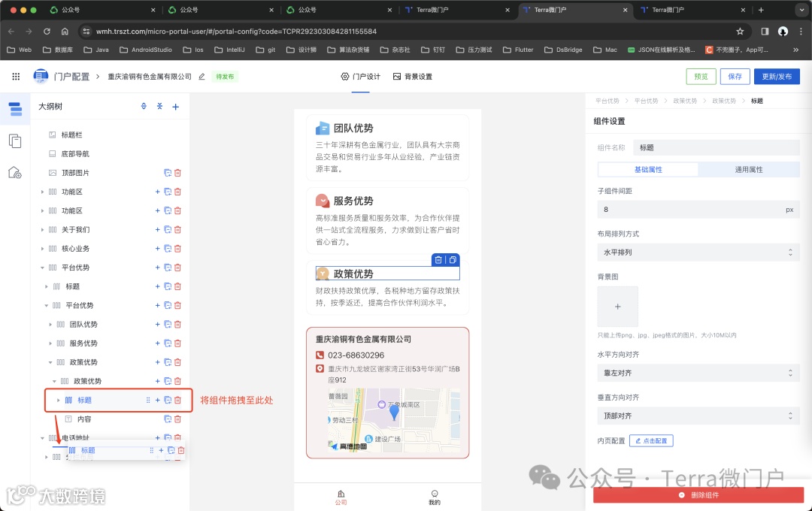Click the app grid menu icon
812x511 pixels.
coord(16,77)
